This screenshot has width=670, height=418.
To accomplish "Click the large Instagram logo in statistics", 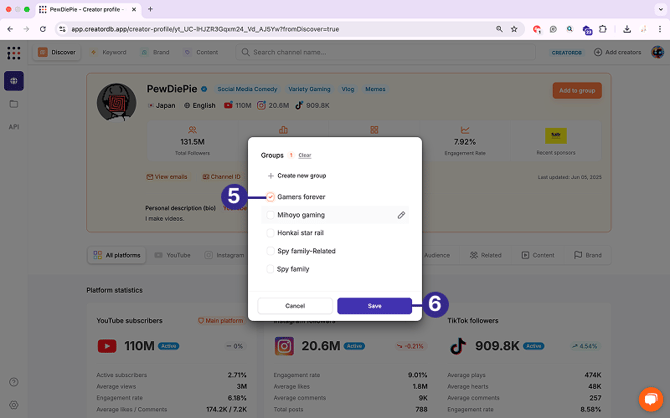I will pos(284,346).
